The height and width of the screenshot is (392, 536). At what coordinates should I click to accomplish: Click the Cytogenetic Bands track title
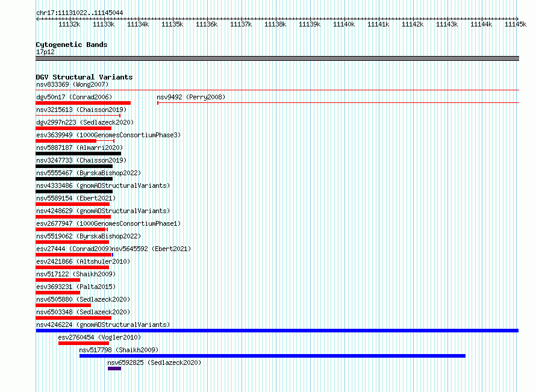tap(72, 45)
